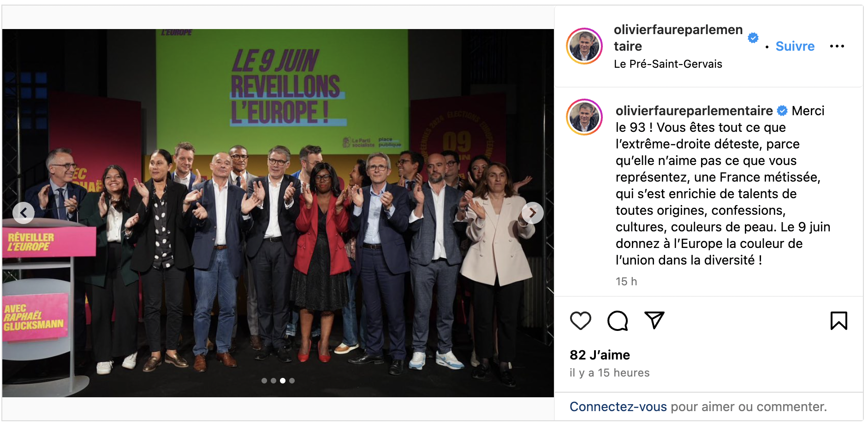Open more options three-dot menu
Image resolution: width=868 pixels, height=424 pixels.
[837, 46]
